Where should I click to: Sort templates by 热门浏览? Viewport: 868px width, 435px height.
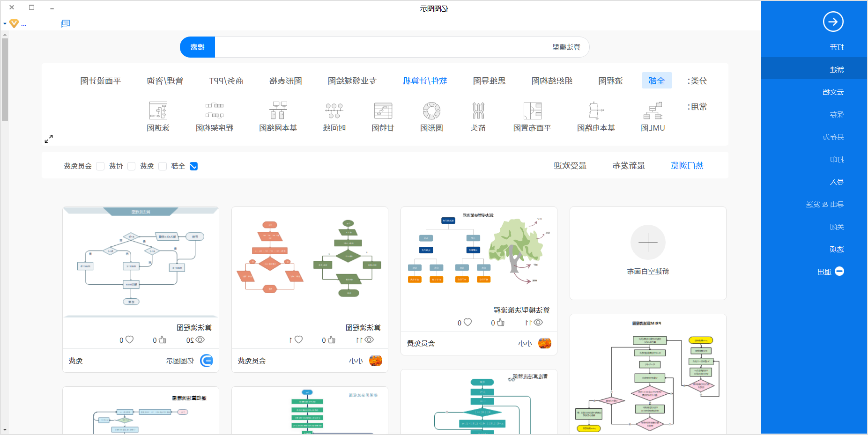tap(687, 165)
